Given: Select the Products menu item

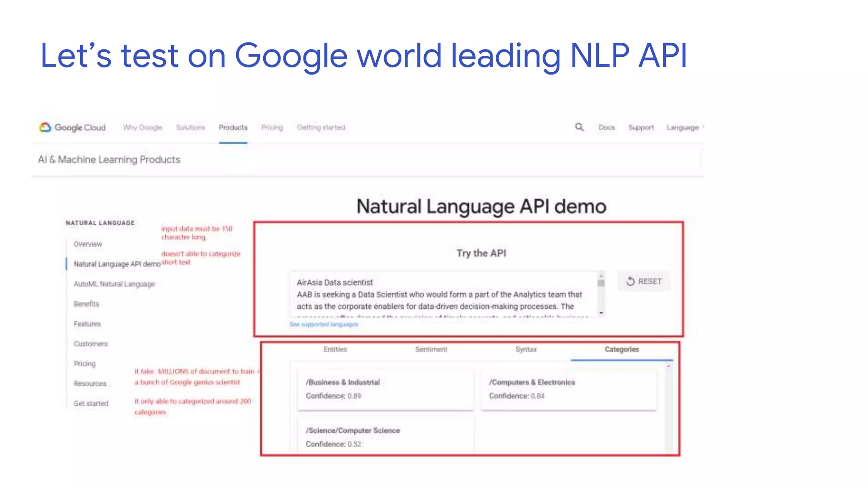Looking at the screenshot, I should 233,128.
